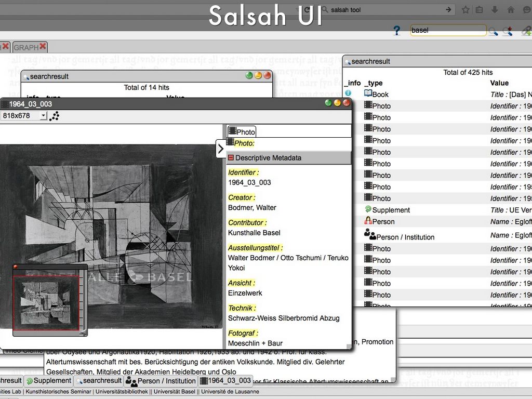This screenshot has height=399, width=532.
Task: Click the info icon under _info column
Action: click(x=348, y=93)
